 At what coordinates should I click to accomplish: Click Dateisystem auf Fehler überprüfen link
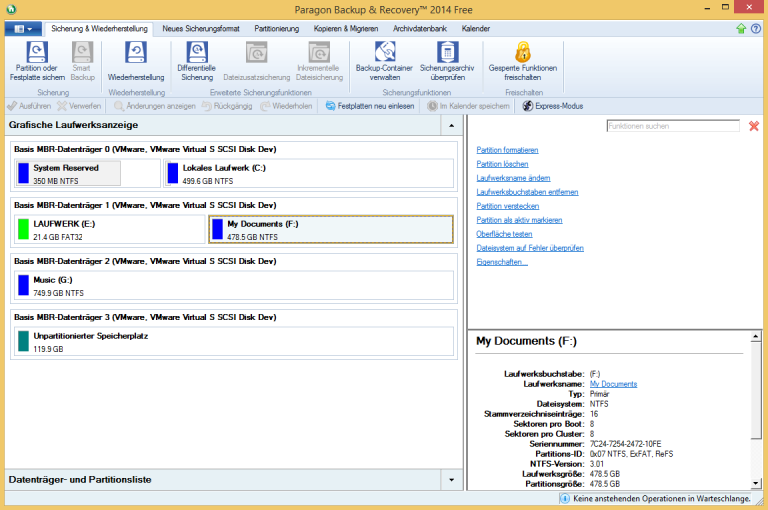click(530, 248)
